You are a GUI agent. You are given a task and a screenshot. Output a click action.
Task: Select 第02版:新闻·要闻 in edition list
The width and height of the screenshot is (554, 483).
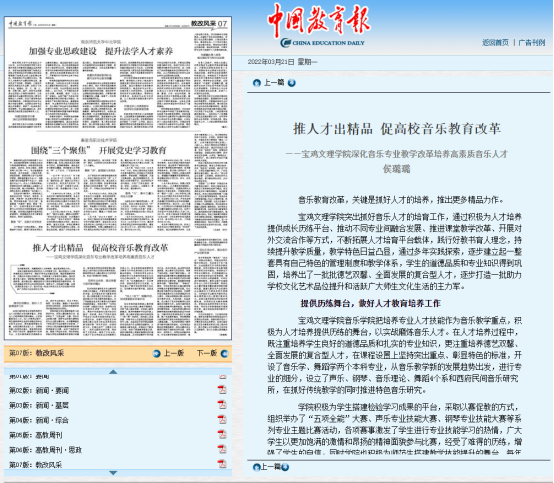pyautogui.click(x=39, y=390)
